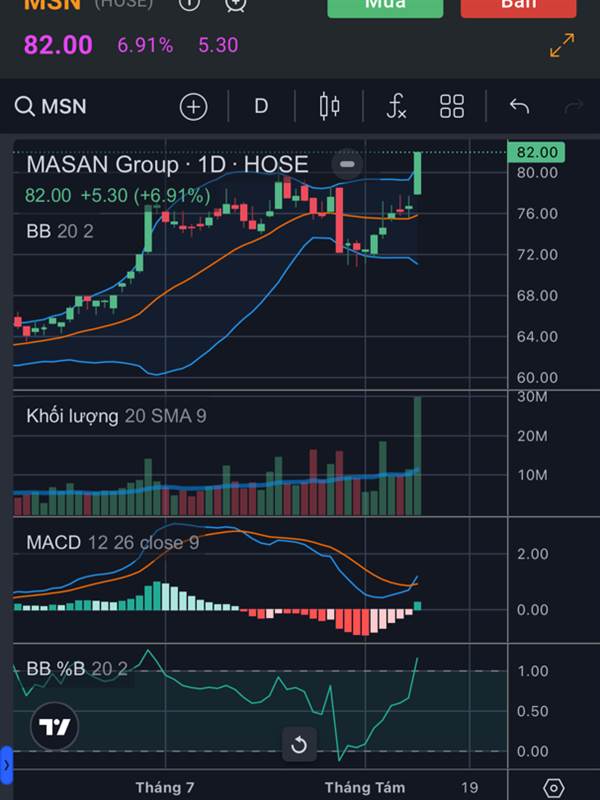The height and width of the screenshot is (800, 600).
Task: Click the 5.30 change value in header
Action: [x=218, y=45]
